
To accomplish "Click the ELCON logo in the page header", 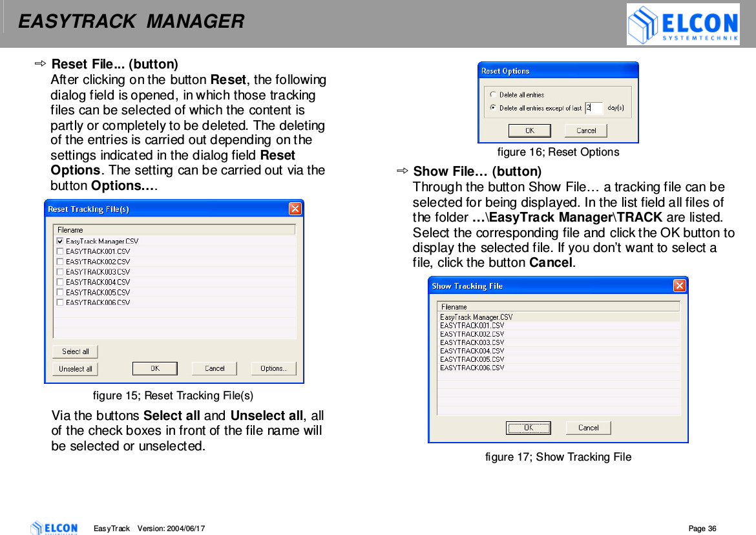I will pos(682,25).
